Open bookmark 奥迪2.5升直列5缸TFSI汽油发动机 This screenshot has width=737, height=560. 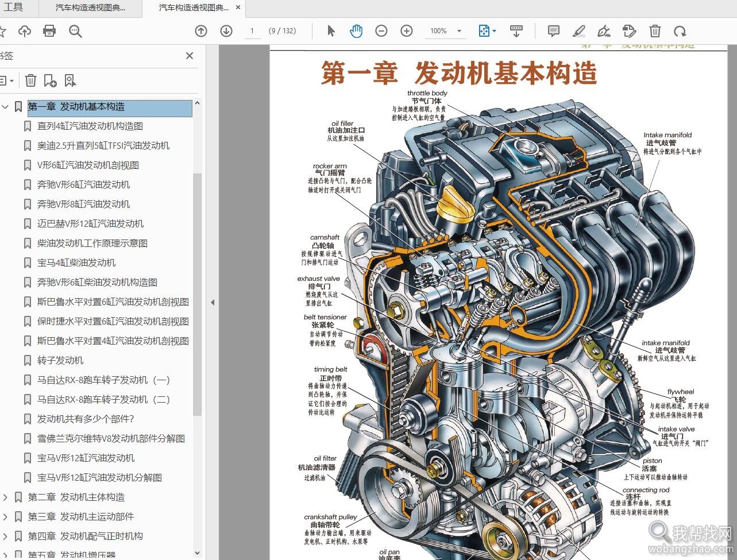click(103, 146)
